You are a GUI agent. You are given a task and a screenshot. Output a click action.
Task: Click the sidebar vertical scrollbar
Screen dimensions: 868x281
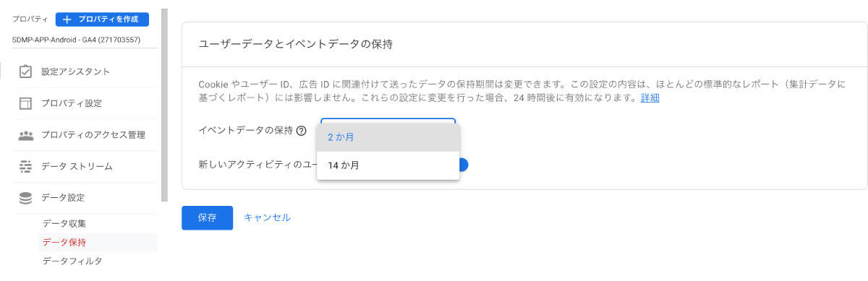(x=164, y=105)
